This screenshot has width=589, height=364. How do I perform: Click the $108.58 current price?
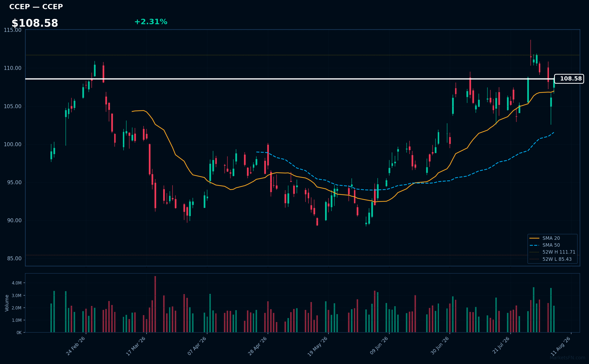click(x=35, y=23)
